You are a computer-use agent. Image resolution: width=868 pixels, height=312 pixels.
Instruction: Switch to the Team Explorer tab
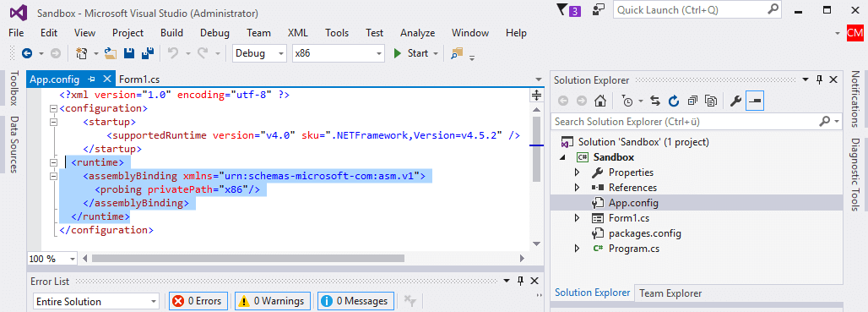(670, 293)
